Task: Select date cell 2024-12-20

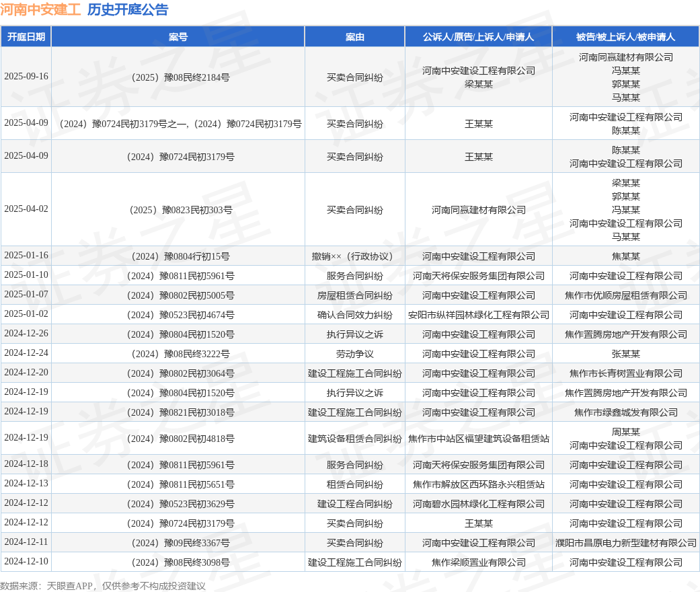Action: (26, 372)
